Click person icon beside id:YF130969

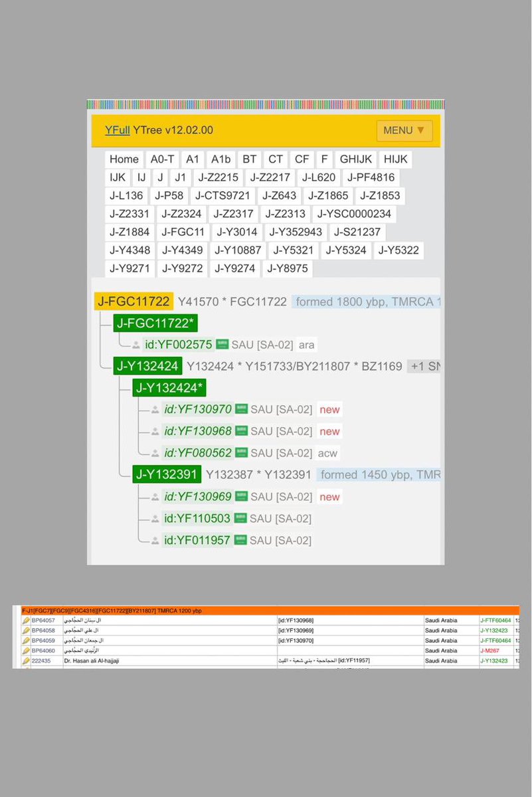tap(155, 497)
